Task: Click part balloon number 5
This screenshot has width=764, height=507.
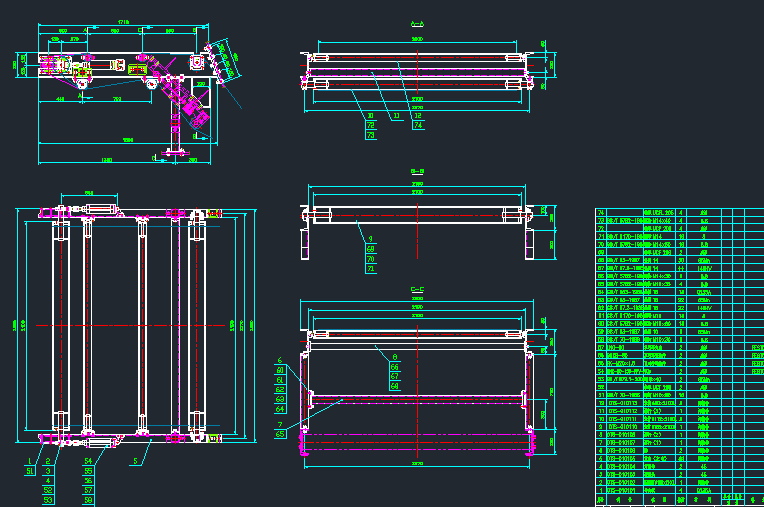Action: pos(135,461)
